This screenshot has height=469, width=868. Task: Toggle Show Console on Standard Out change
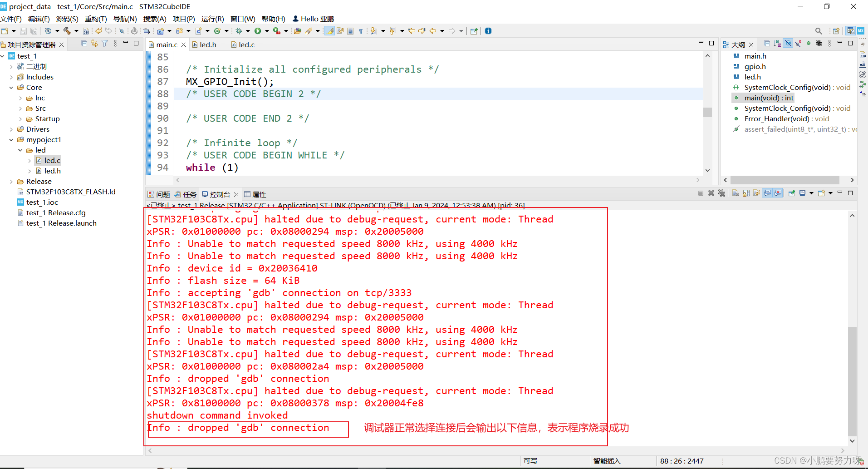tap(767, 193)
